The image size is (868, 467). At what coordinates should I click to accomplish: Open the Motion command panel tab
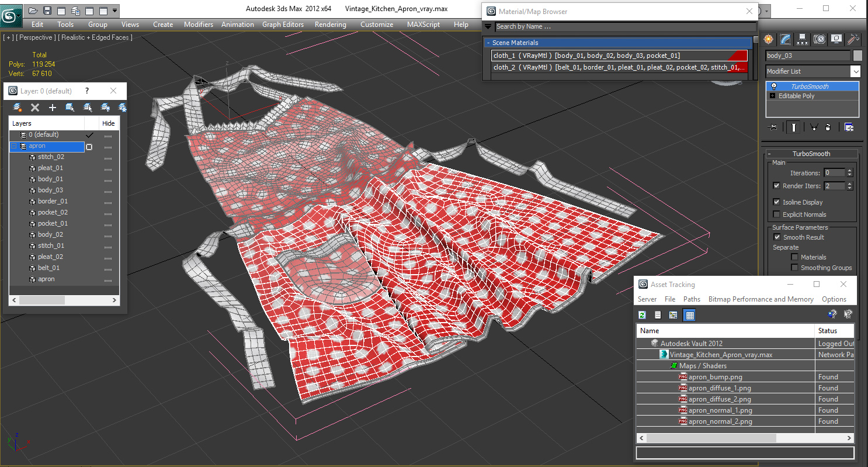[x=820, y=39]
